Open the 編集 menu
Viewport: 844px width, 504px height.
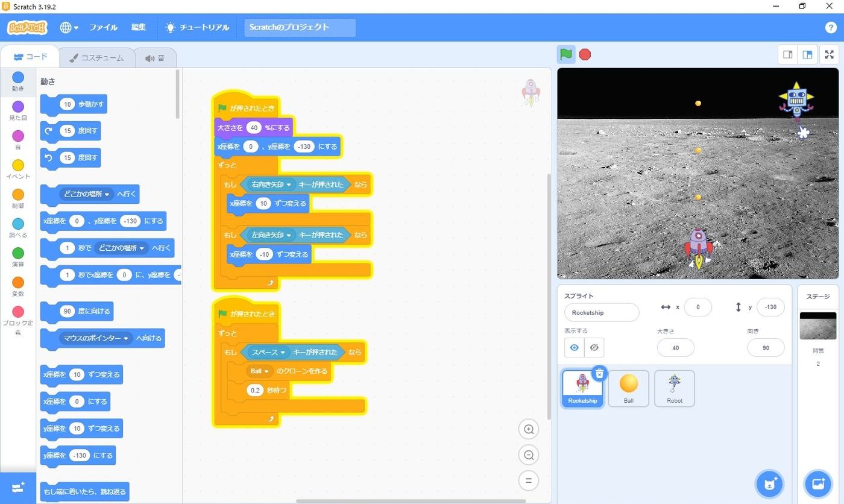[139, 27]
